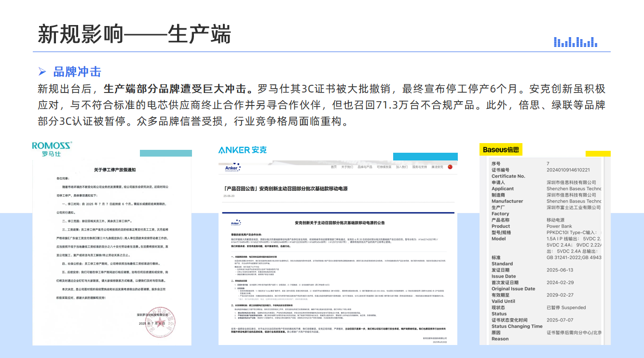This screenshot has height=358, width=644.
Task: Click the arrow bullet before 品牌冲击
Action: tap(42, 72)
